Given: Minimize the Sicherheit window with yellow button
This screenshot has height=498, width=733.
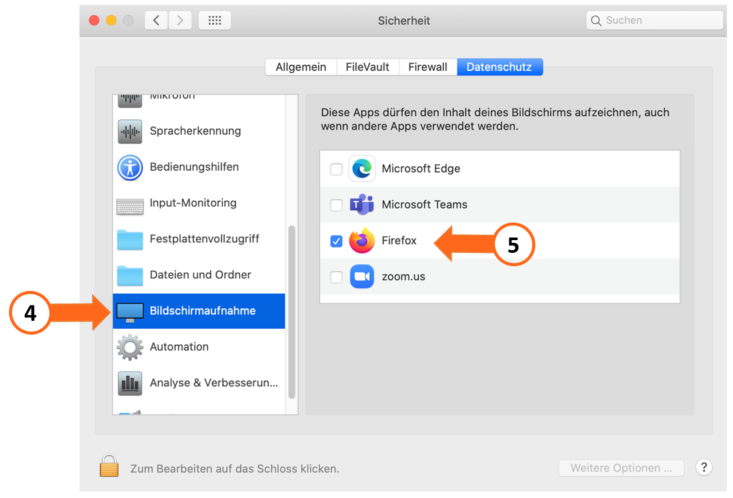Looking at the screenshot, I should pos(111,21).
